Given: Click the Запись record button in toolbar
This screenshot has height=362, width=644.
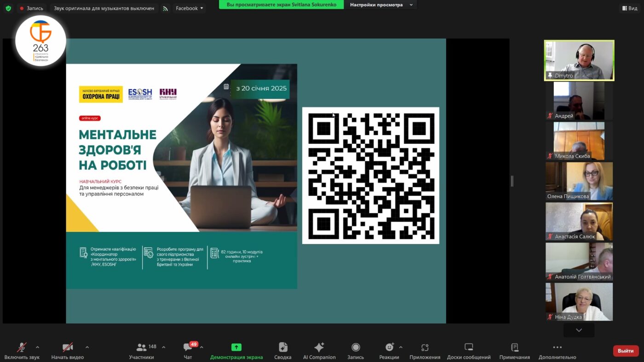Looking at the screenshot, I should click(x=356, y=351).
